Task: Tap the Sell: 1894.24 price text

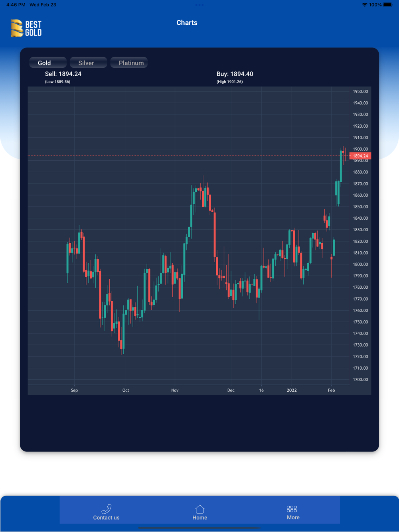Action: pos(63,74)
